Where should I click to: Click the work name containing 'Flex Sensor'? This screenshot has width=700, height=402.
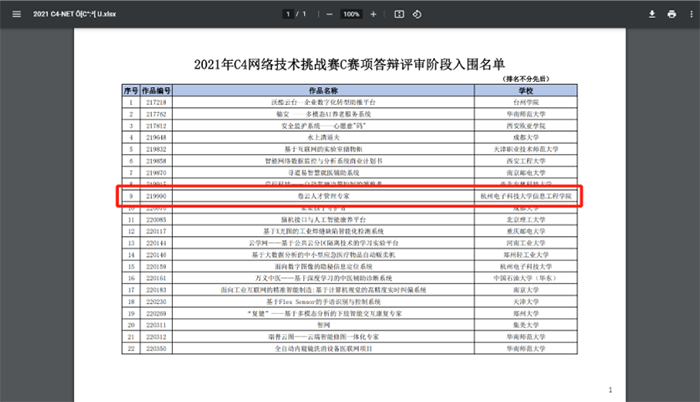pos(323,302)
